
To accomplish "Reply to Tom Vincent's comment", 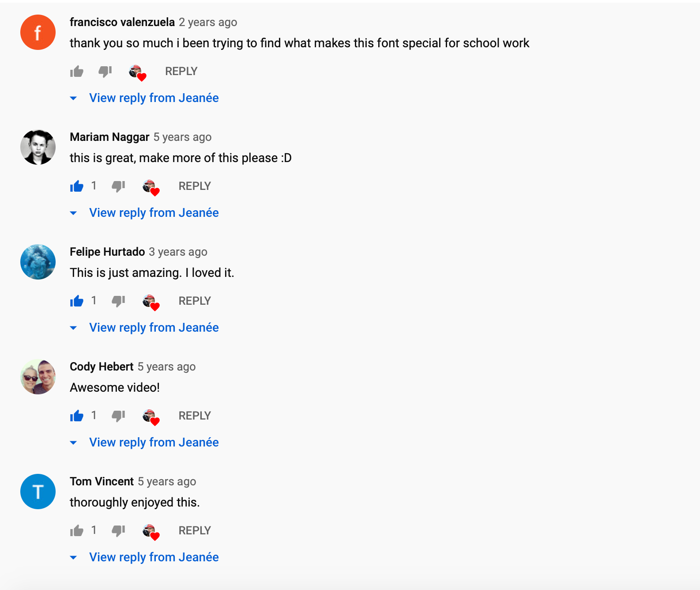I will click(x=195, y=531).
